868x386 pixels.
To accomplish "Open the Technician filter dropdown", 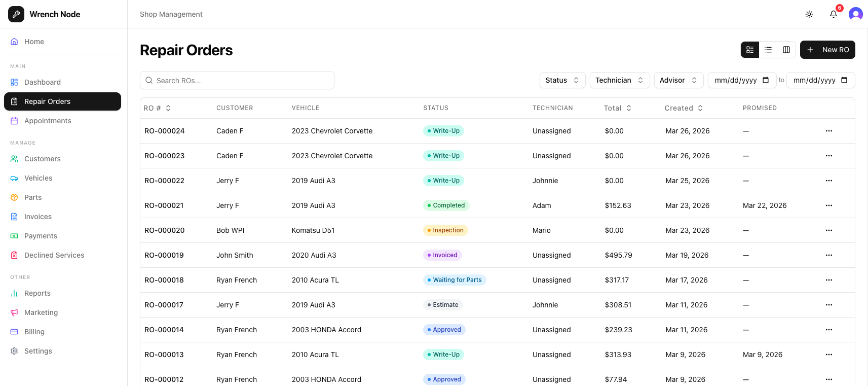I will coord(619,80).
